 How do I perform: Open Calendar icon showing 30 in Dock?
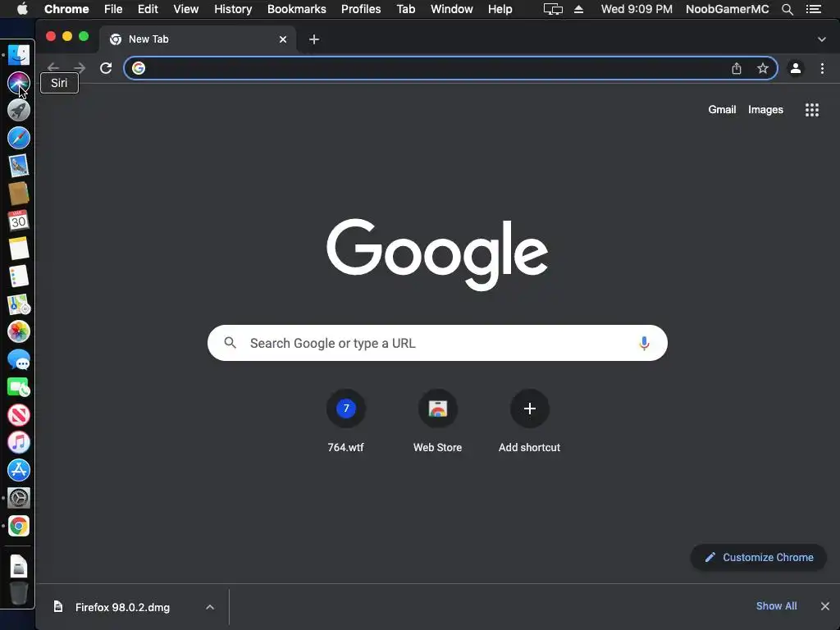click(x=19, y=221)
